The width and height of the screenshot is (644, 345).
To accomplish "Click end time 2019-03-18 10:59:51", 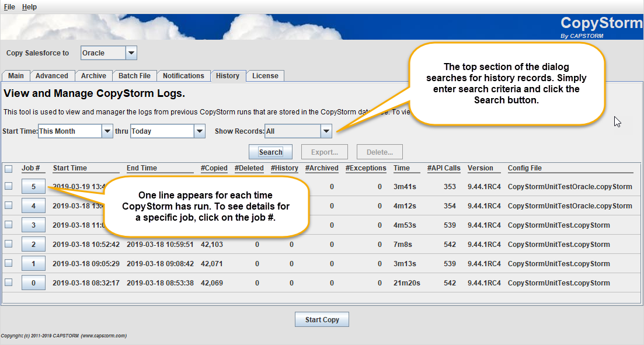I will tap(160, 245).
